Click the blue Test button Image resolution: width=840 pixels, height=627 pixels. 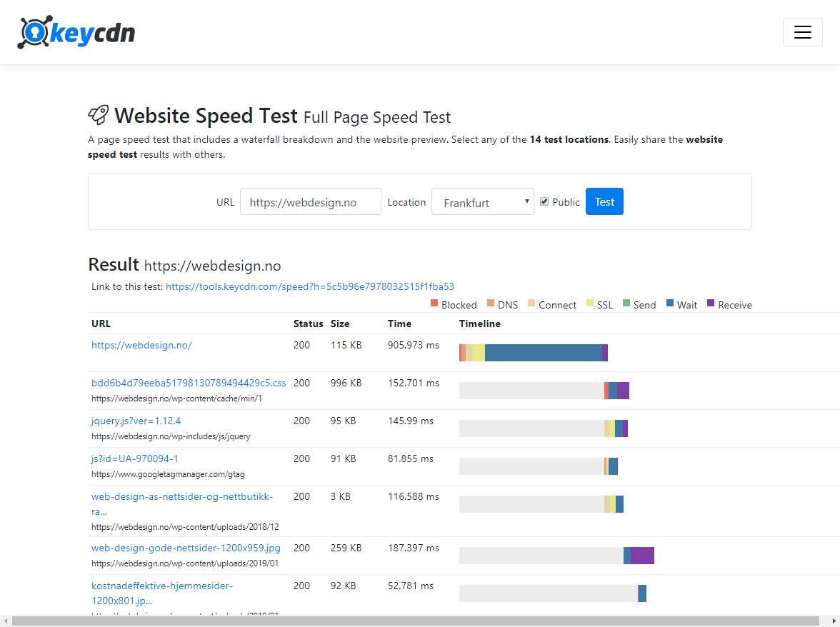click(x=604, y=201)
